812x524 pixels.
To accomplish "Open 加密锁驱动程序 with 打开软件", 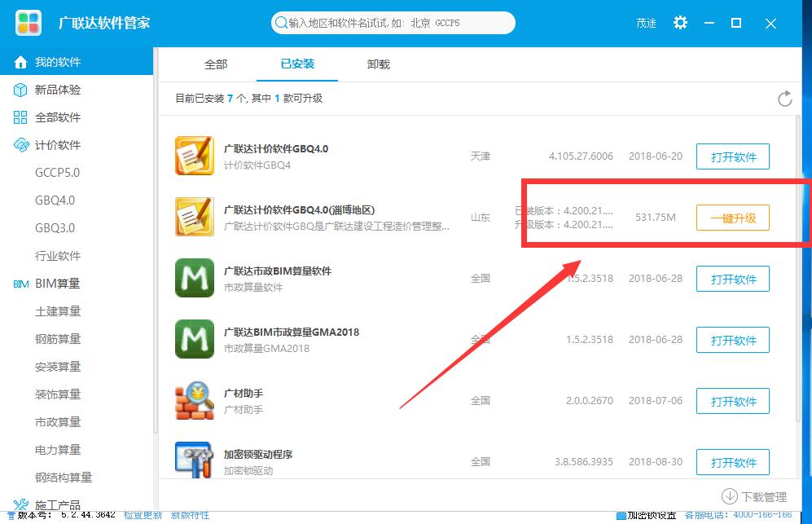I will click(733, 462).
